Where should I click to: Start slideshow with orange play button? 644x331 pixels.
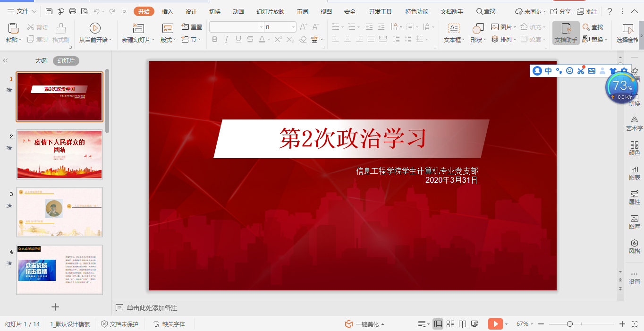(x=495, y=324)
